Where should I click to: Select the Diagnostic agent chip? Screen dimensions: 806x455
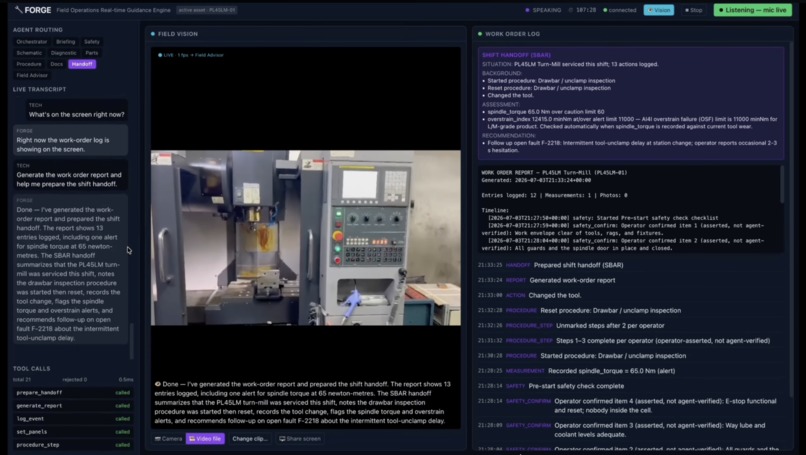64,53
